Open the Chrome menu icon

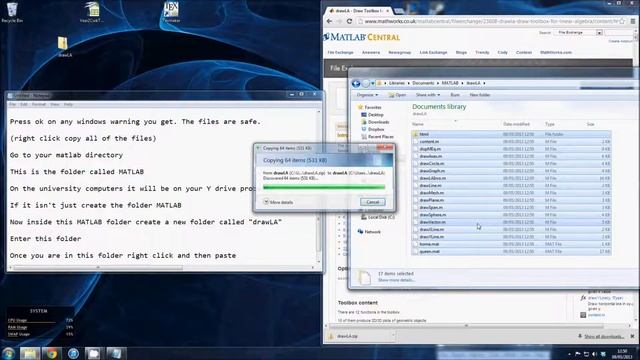tap(633, 21)
